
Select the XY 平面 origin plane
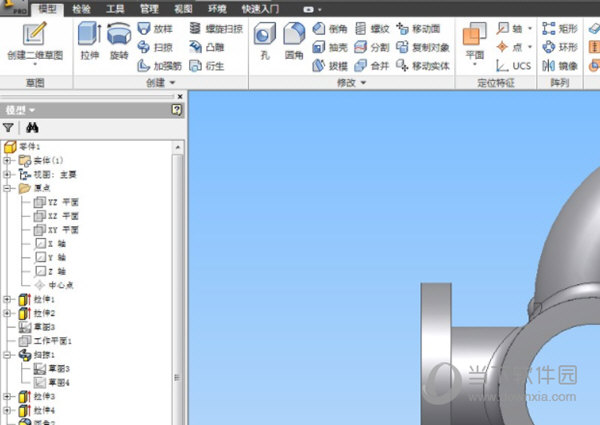coord(56,230)
